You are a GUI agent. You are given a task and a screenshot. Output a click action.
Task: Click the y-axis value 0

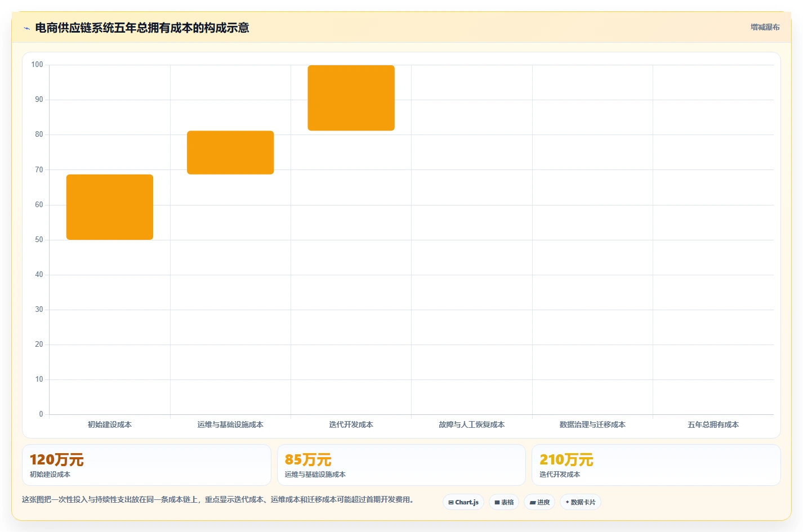coord(41,414)
